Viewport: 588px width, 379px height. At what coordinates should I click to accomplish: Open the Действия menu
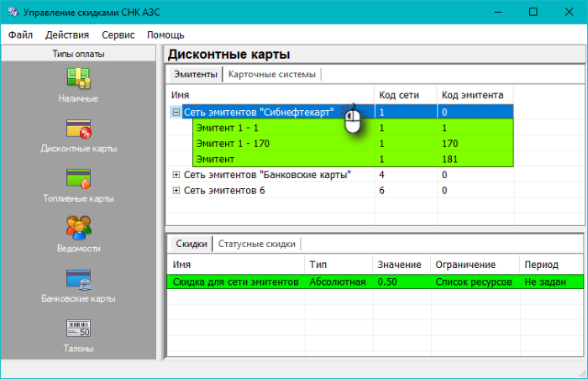point(67,35)
